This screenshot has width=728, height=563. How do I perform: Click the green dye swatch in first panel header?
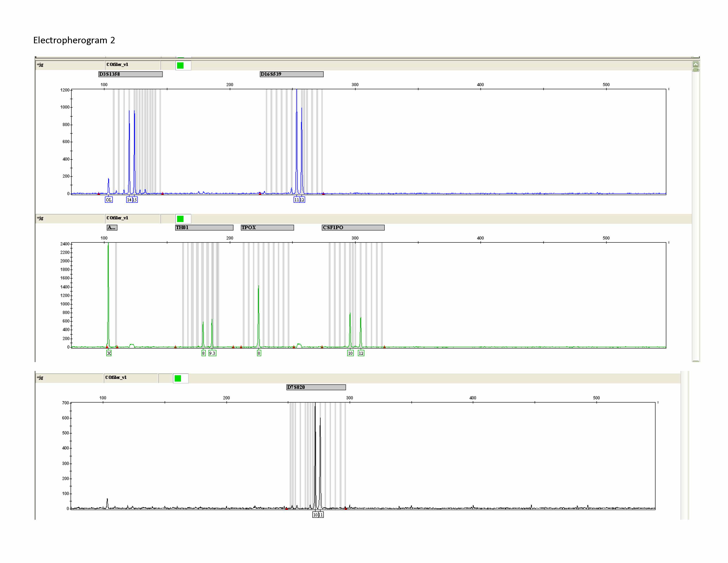180,65
